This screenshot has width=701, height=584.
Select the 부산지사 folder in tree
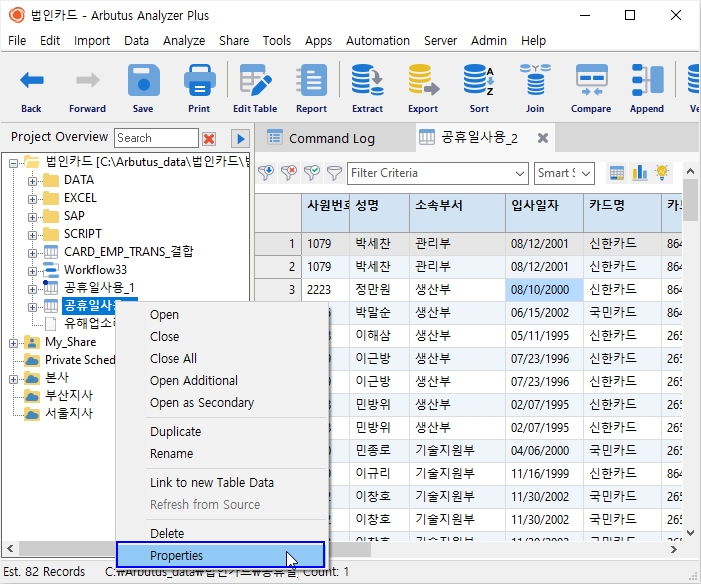click(69, 396)
